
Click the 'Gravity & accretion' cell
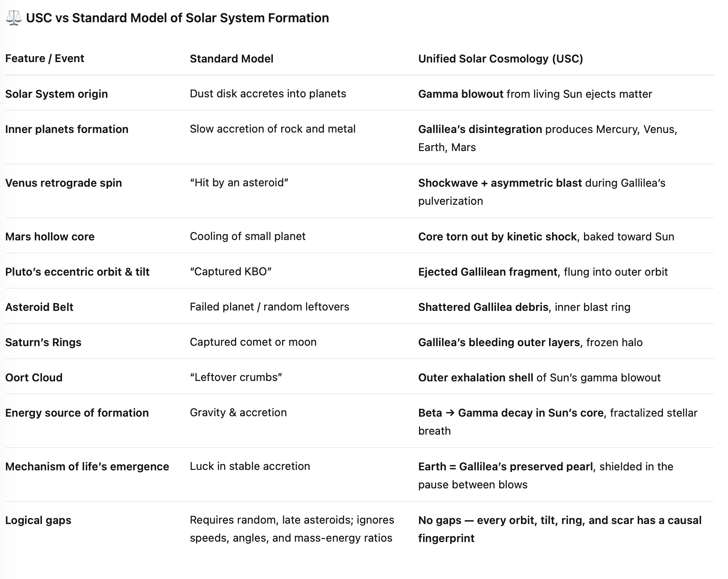pyautogui.click(x=238, y=412)
